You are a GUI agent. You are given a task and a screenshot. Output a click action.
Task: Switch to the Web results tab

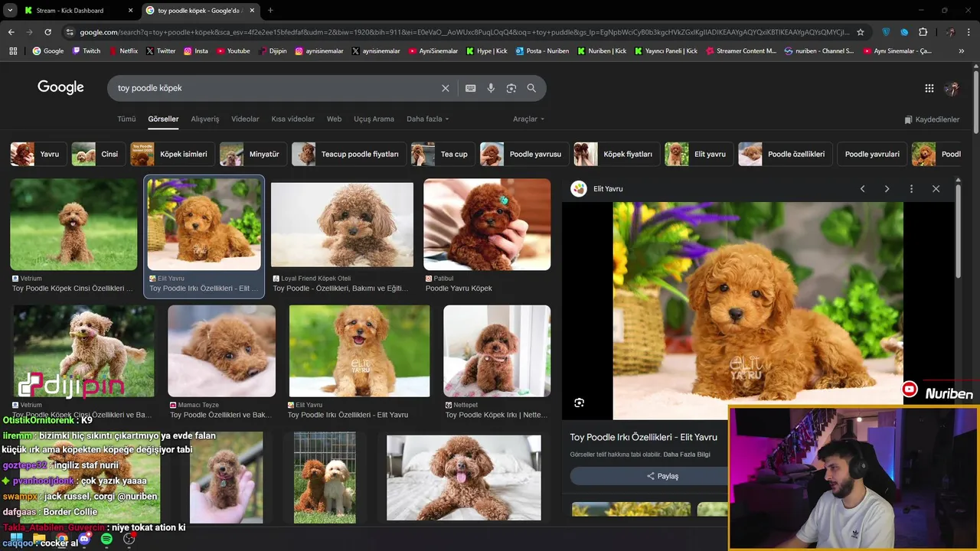(334, 119)
